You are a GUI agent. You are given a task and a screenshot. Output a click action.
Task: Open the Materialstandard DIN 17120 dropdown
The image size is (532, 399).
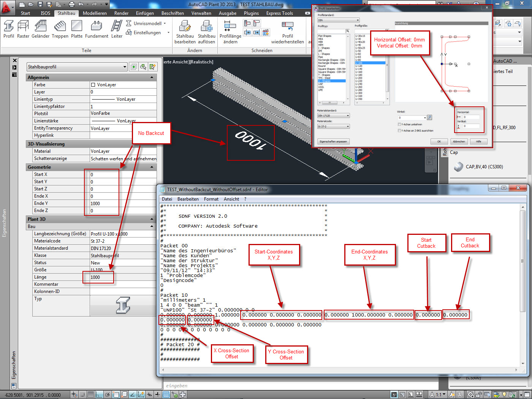[333, 116]
